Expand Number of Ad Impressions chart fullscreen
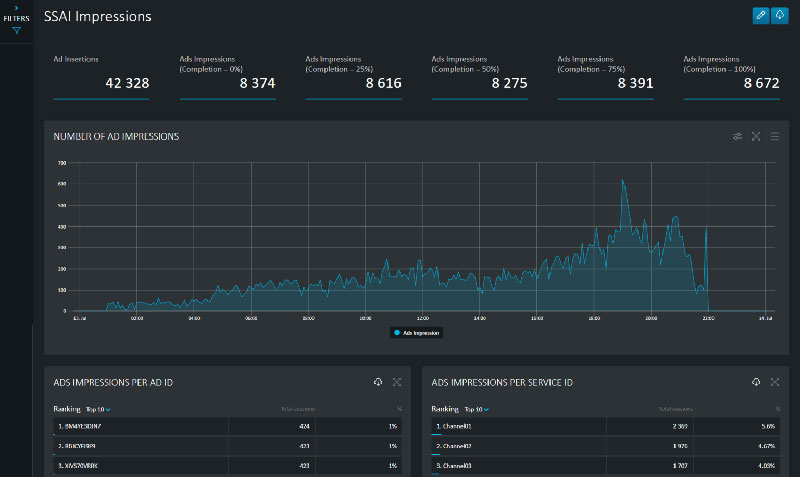 tap(756, 136)
